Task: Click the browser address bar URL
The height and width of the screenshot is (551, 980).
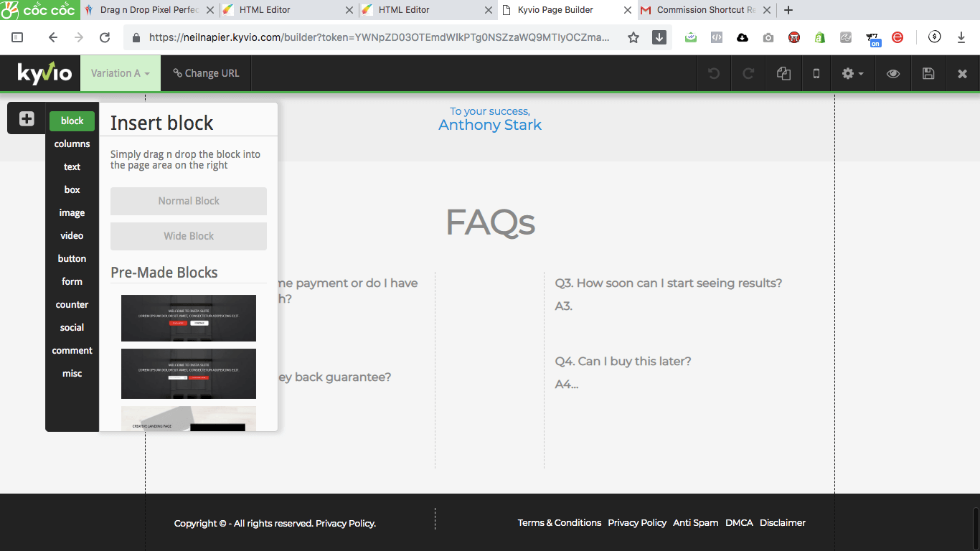Action: click(x=380, y=37)
